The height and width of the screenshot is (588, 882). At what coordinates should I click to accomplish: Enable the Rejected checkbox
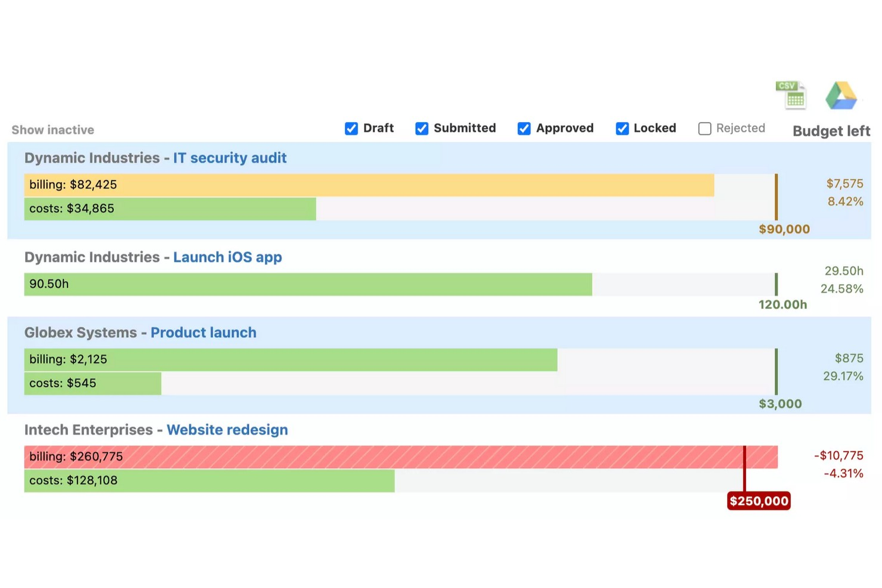[x=704, y=129]
